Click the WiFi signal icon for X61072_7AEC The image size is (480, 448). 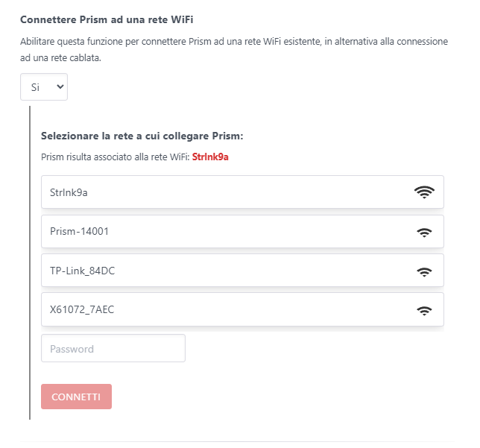[424, 311]
